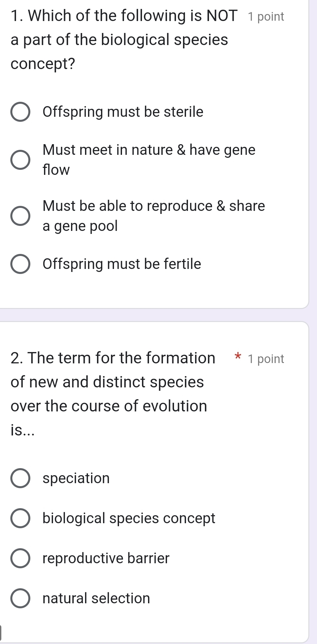Choose the 'speciation' radio button
This screenshot has height=644, width=317.
pyautogui.click(x=20, y=478)
